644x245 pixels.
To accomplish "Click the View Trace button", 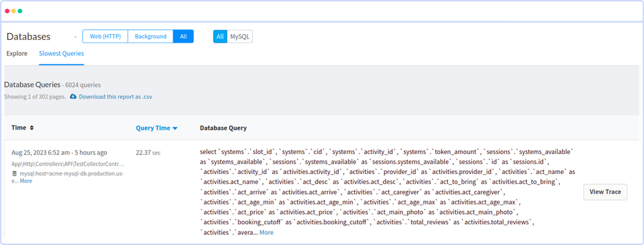I will pyautogui.click(x=605, y=191).
